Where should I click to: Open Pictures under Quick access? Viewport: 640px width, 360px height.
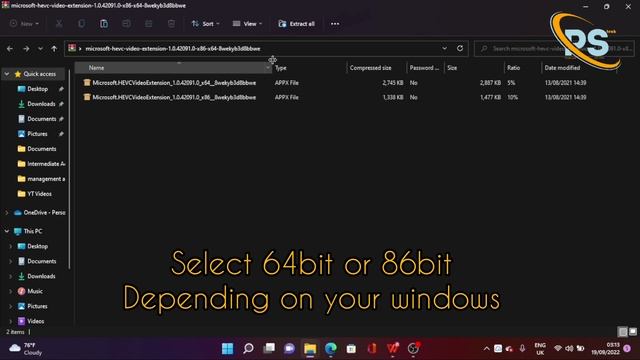pos(37,134)
